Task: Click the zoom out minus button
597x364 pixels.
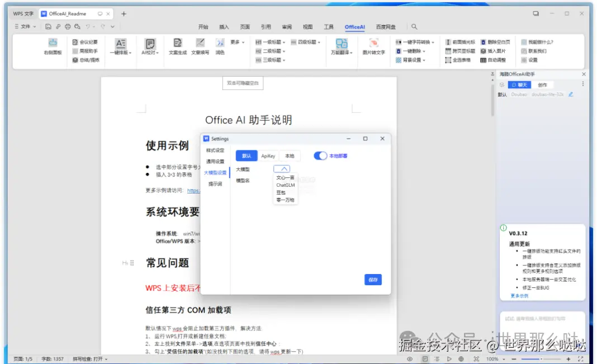Action: 514,358
